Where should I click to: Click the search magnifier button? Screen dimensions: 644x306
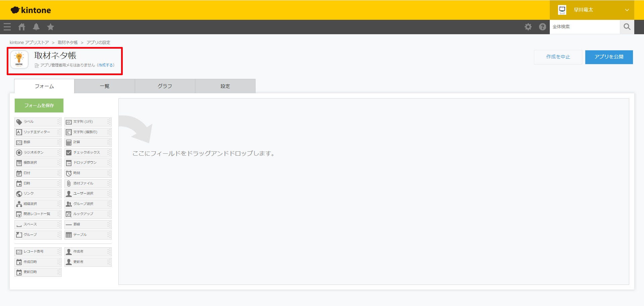coord(627,27)
